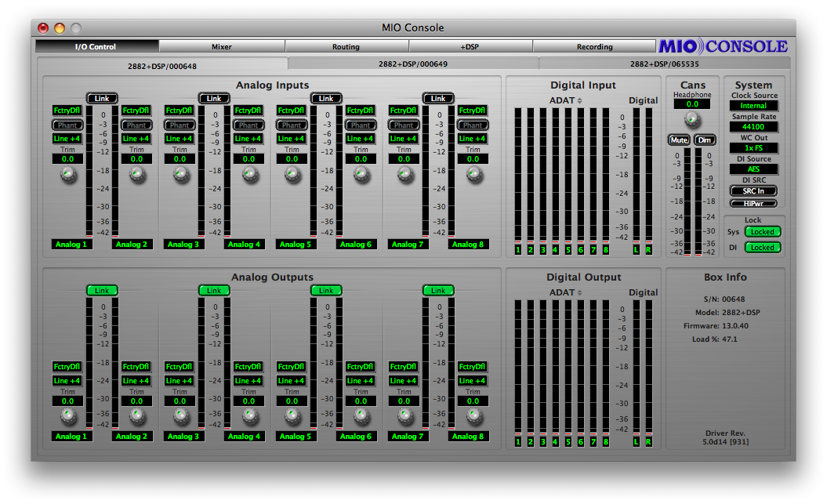Click Analog Output 4 trim value field

248,401
